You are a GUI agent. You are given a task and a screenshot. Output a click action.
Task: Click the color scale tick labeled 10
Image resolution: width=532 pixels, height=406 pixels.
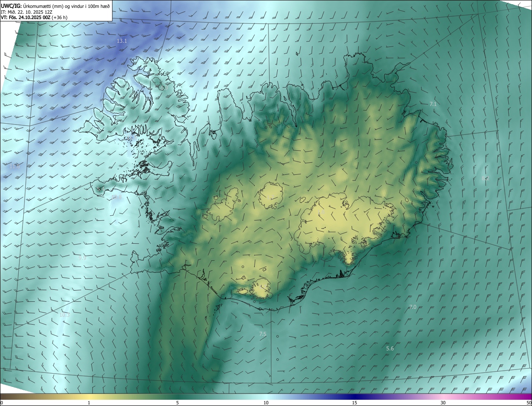[266, 403]
